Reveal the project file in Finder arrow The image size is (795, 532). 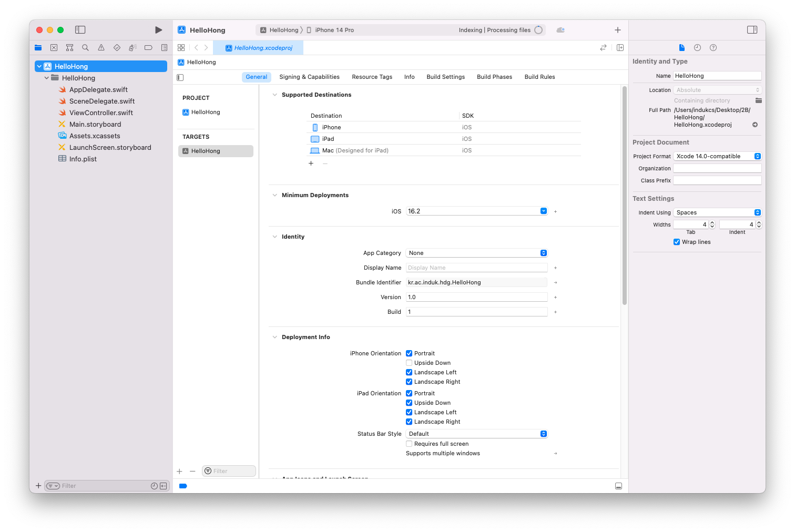coord(755,125)
